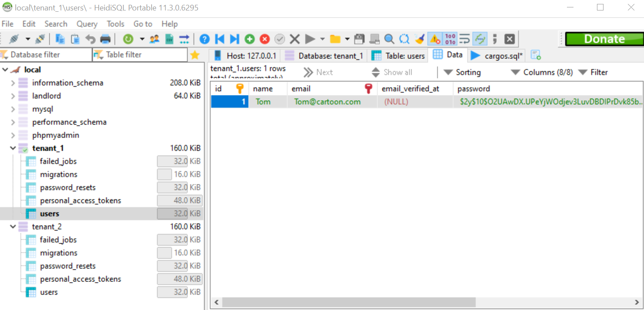Click the connect to server plug icon
The height and width of the screenshot is (310, 644).
14,39
